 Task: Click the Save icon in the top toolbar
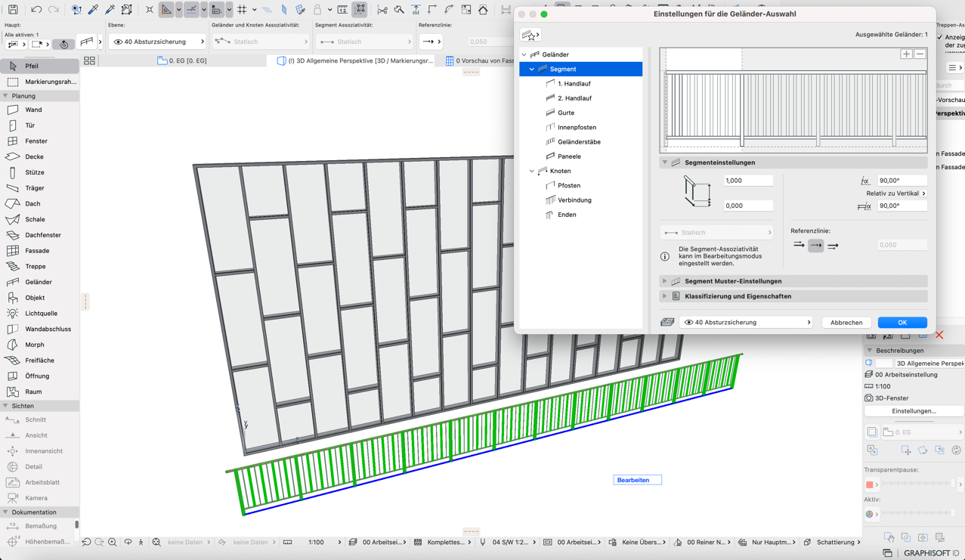[x=13, y=10]
